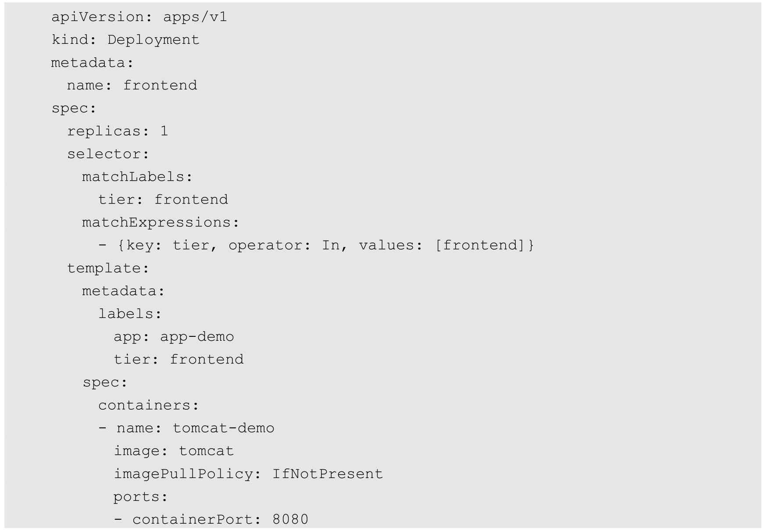Screen dimensions: 764x532
Task: Click the ports: key
Action: click(x=140, y=496)
